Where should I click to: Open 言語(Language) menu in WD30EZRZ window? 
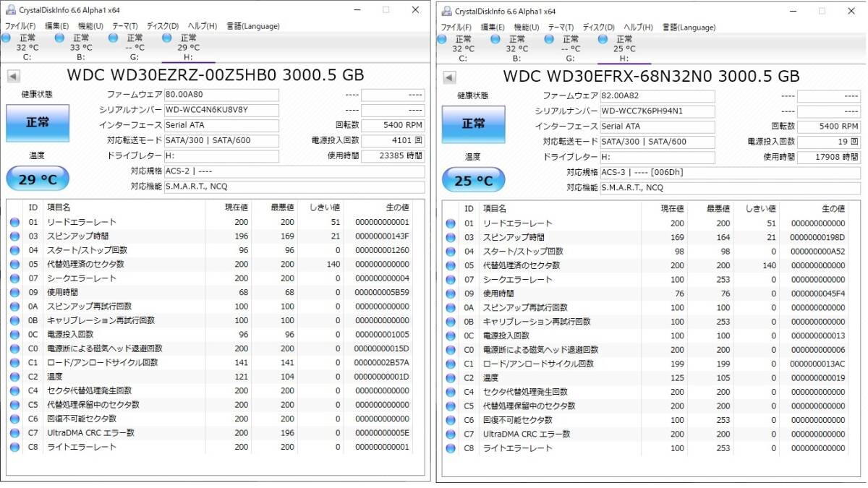tap(252, 27)
